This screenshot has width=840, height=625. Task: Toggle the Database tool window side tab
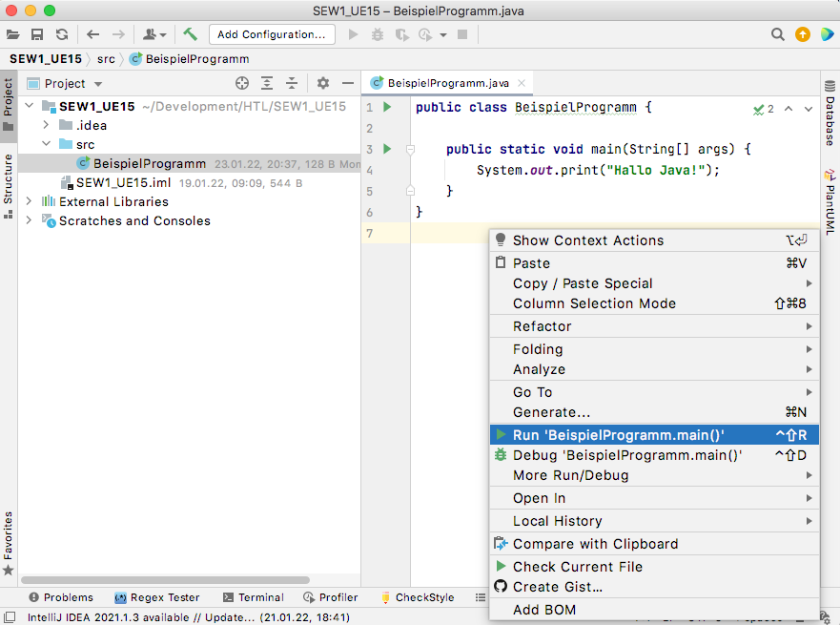click(x=830, y=114)
